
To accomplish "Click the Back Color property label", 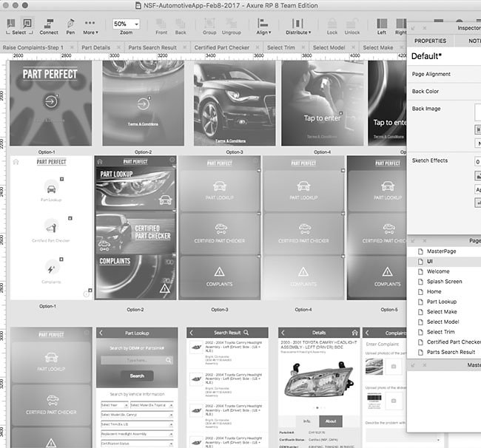I will (425, 92).
